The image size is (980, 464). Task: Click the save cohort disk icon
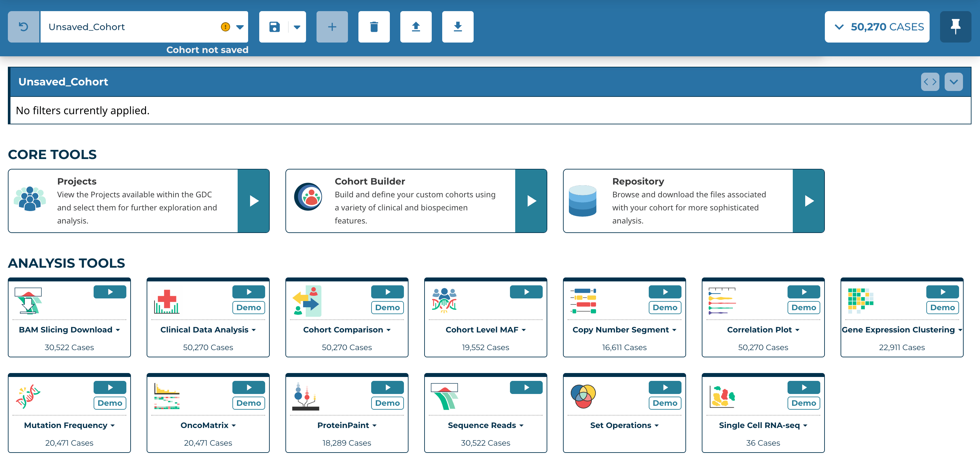274,27
